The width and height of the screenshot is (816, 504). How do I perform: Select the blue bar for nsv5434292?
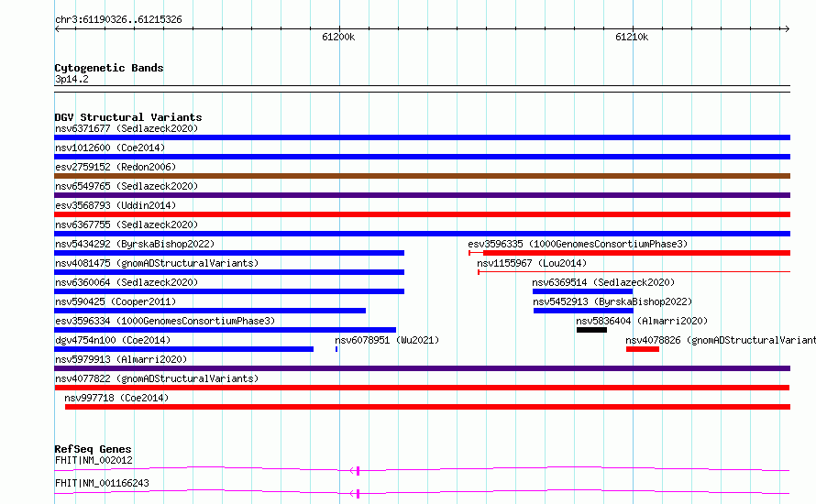[x=229, y=253]
